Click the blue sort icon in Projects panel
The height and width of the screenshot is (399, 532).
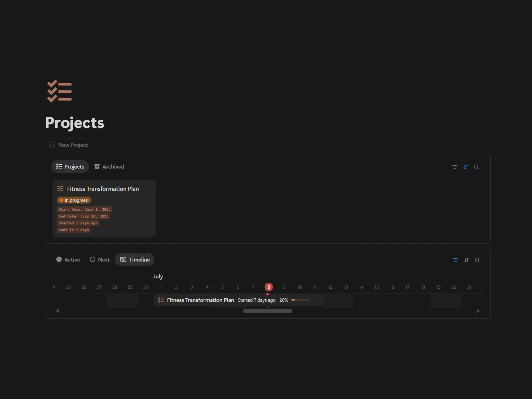click(x=466, y=167)
